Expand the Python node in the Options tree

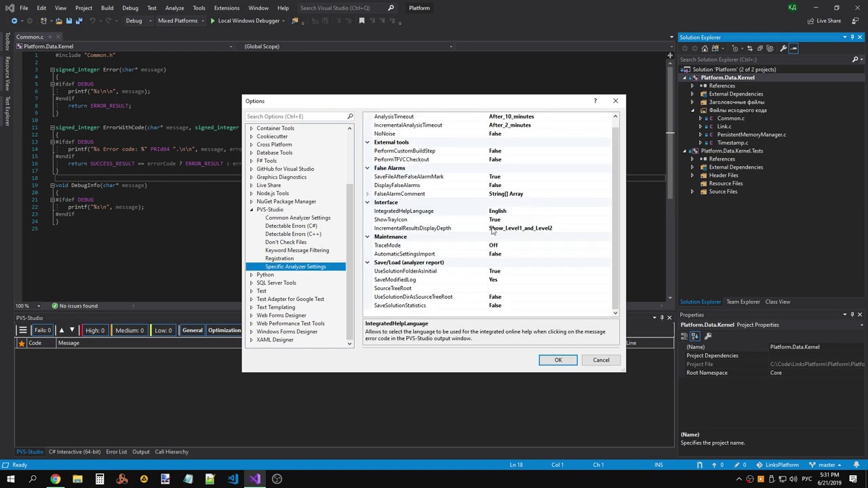tap(251, 274)
